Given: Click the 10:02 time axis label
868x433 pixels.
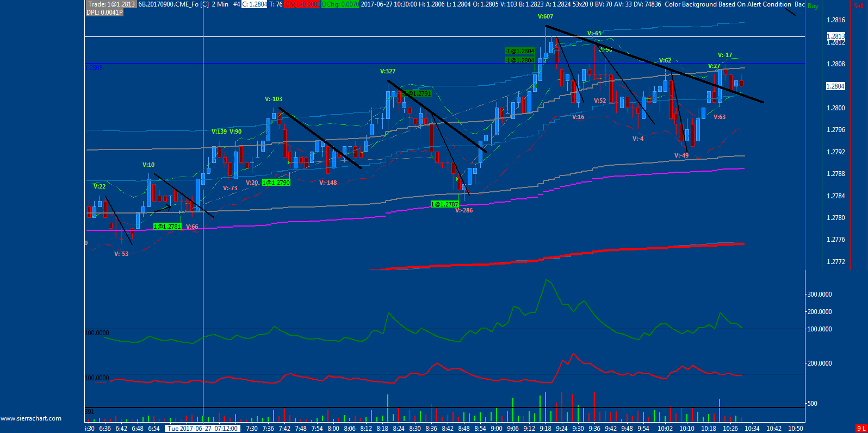Looking at the screenshot, I should point(665,428).
